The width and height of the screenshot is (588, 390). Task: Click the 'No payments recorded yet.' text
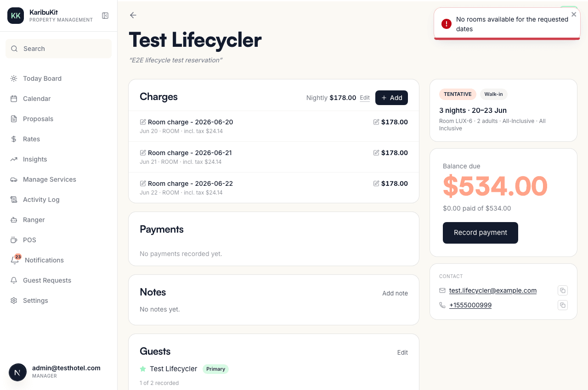[181, 254]
